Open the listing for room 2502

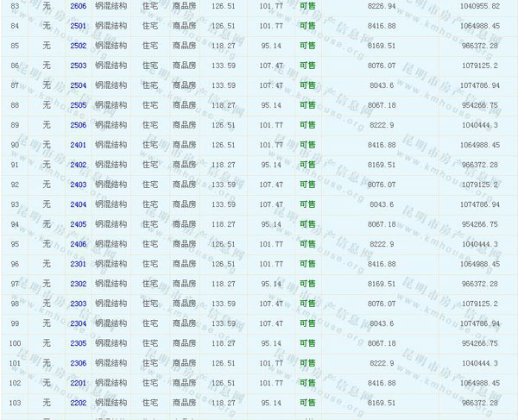[78, 46]
